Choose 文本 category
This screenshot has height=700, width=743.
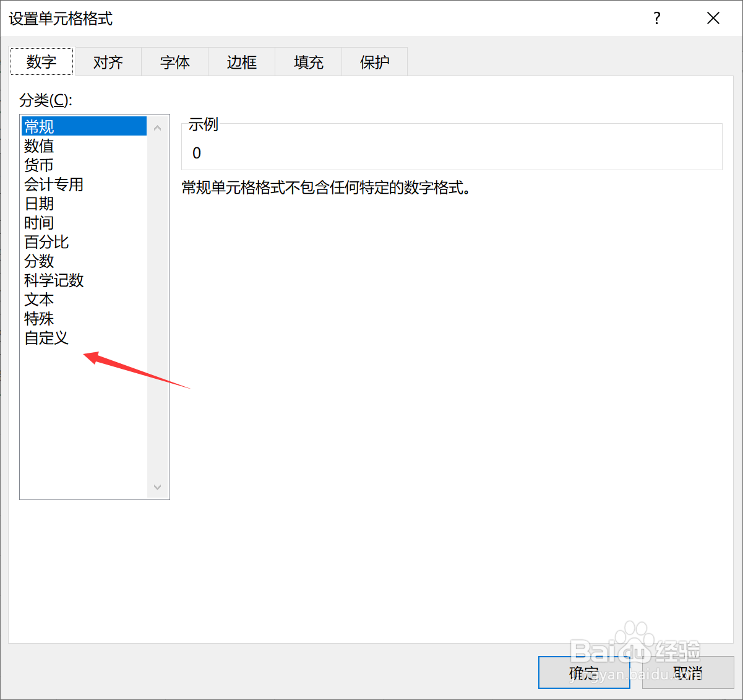click(x=84, y=300)
